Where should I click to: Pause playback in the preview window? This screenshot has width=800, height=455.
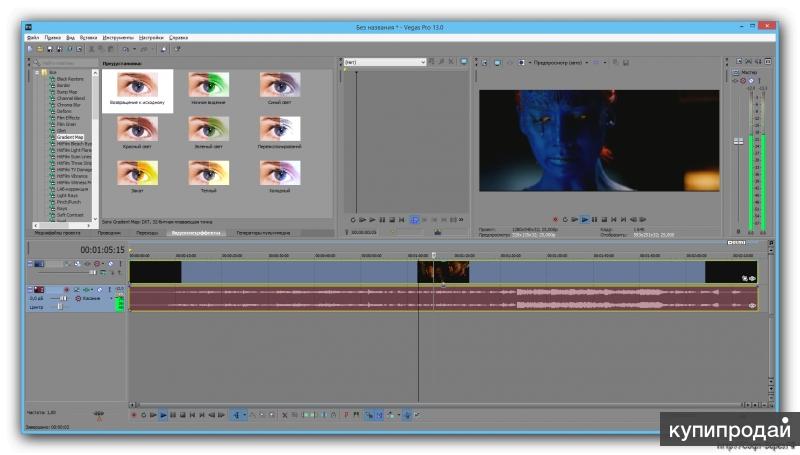click(594, 219)
